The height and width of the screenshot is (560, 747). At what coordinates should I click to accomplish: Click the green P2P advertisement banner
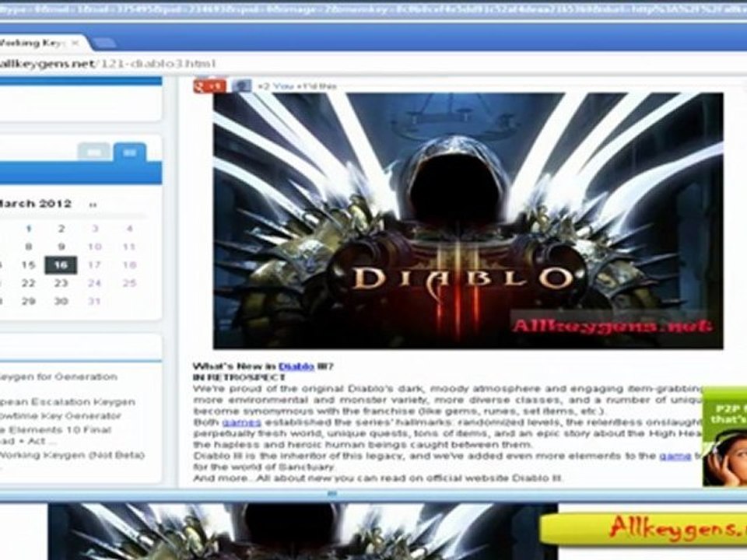click(x=724, y=436)
